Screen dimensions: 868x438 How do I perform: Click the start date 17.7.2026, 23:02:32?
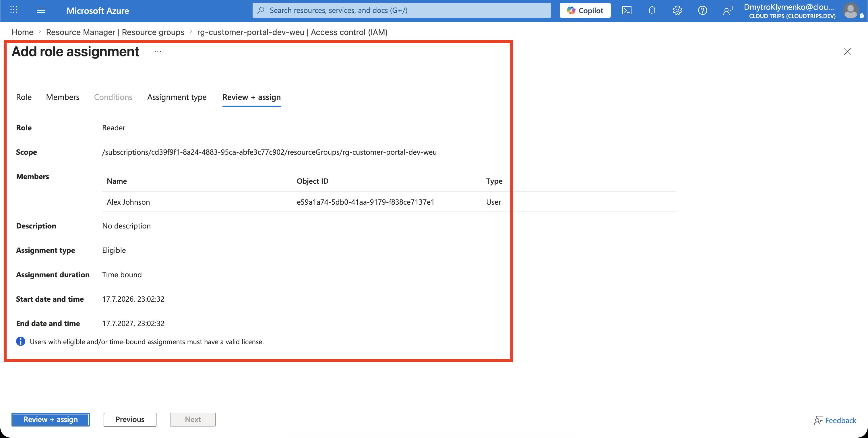(x=133, y=299)
